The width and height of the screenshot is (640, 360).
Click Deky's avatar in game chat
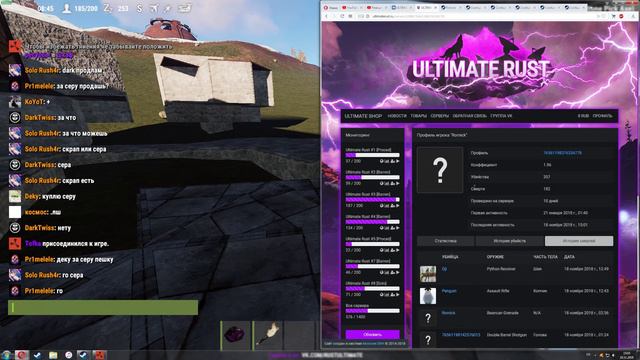pyautogui.click(x=15, y=196)
